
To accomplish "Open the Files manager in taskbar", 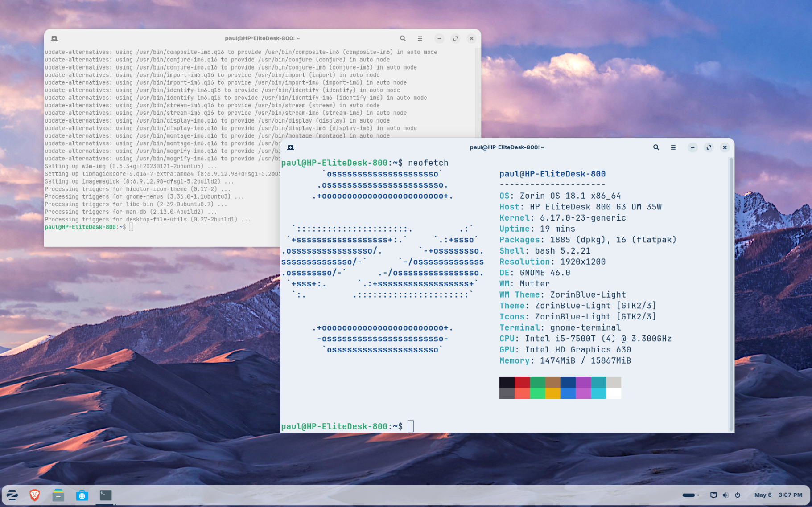I will [x=58, y=495].
